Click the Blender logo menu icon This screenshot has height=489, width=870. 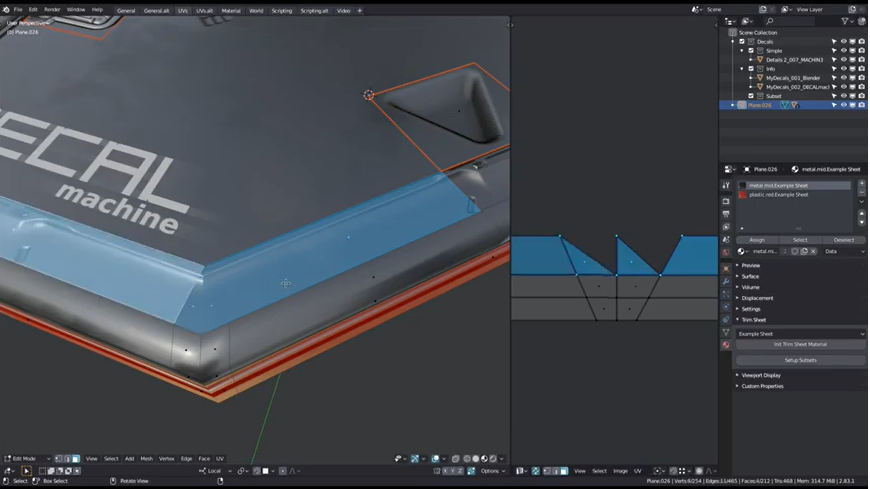click(6, 10)
